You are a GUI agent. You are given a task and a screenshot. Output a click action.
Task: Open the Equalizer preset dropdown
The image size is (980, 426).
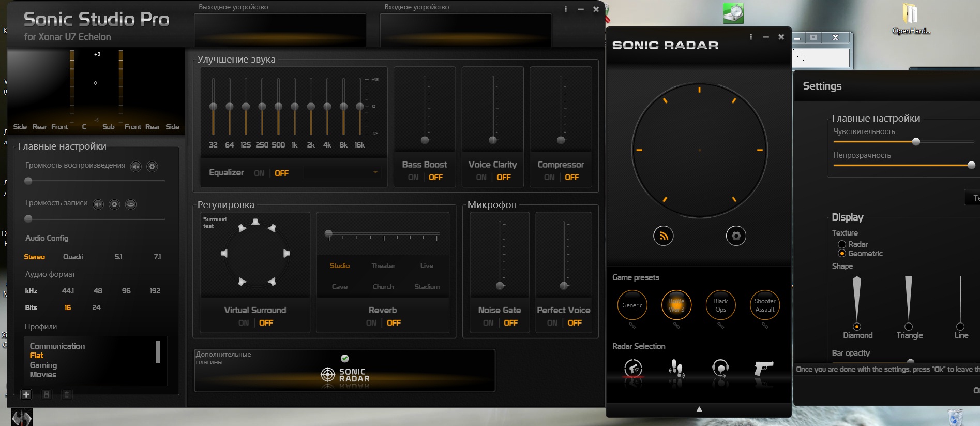(375, 173)
